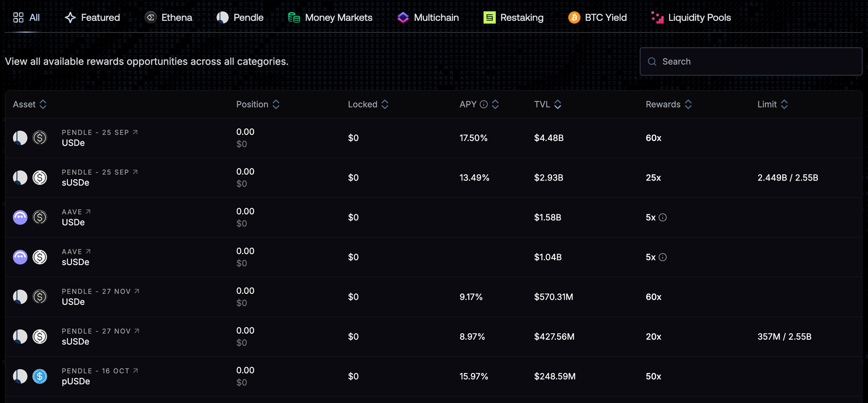Switch to the Money Markets tab
Screen dimensions: 868x403
(330, 18)
